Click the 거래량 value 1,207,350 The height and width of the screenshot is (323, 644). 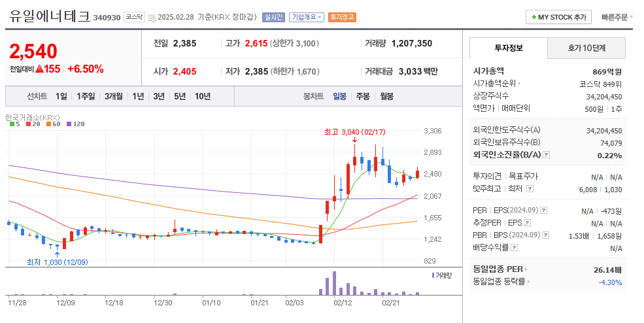tap(412, 44)
